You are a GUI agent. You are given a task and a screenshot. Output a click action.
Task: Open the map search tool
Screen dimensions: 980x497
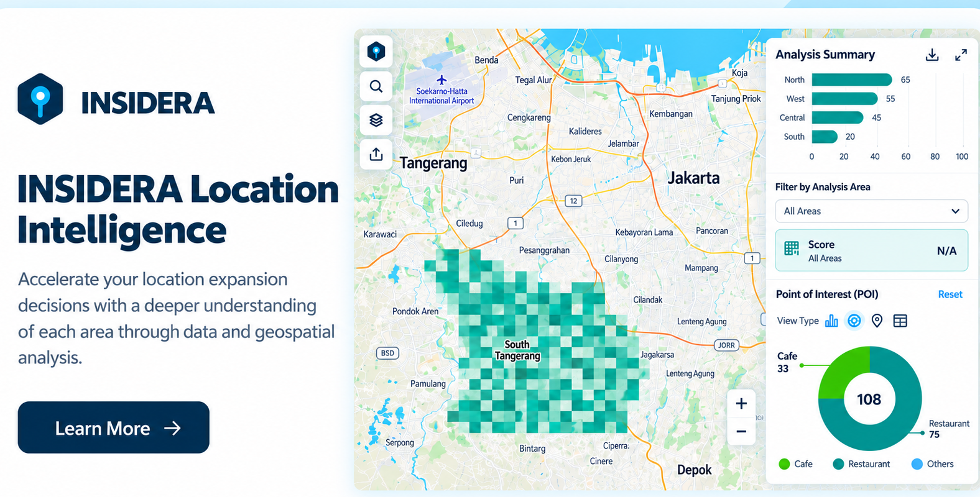[376, 86]
